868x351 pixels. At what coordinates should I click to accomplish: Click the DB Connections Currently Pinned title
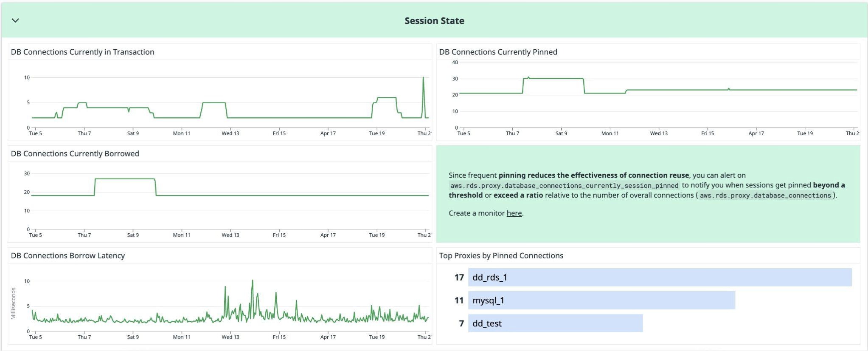tap(498, 52)
